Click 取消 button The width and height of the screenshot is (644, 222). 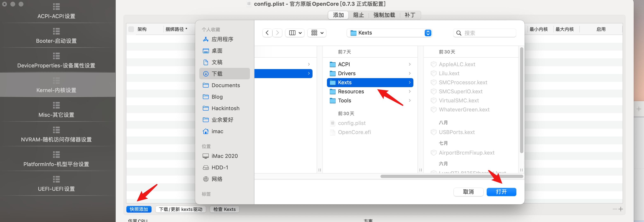pyautogui.click(x=468, y=192)
